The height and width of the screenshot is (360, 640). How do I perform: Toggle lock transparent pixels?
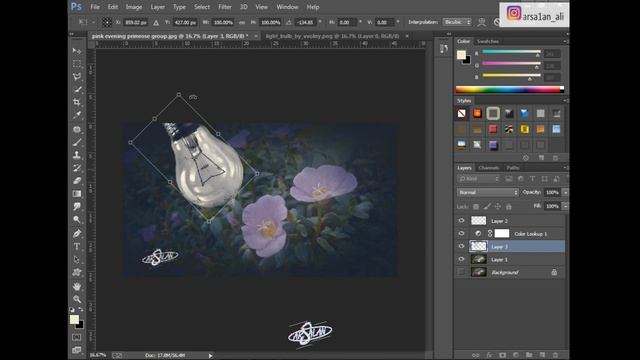click(476, 207)
